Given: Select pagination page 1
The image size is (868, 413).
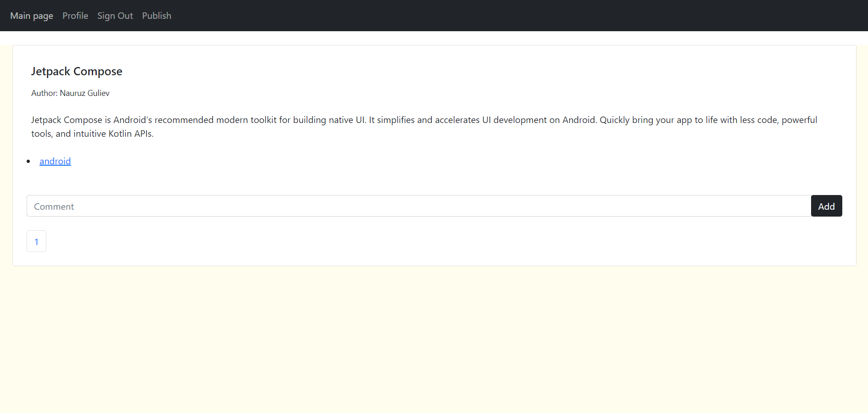Looking at the screenshot, I should click(36, 241).
